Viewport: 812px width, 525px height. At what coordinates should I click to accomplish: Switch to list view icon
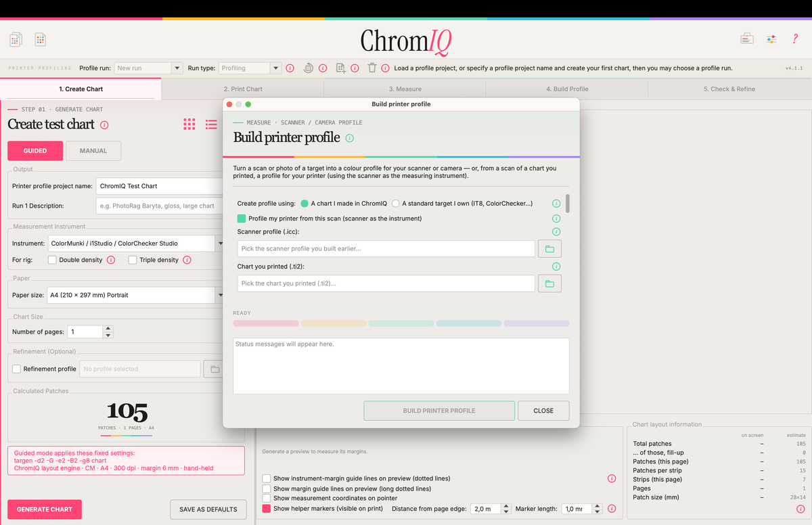(x=211, y=124)
